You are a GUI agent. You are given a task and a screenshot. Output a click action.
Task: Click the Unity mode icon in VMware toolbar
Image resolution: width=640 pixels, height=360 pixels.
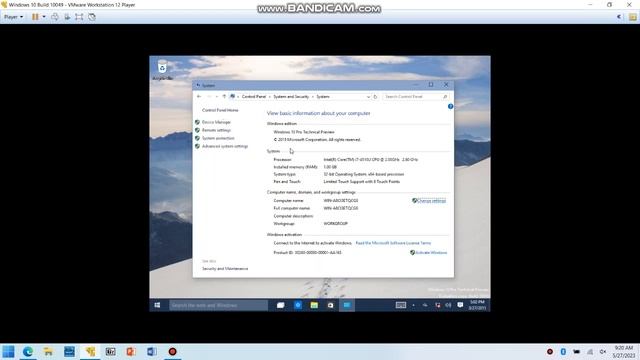pos(92,17)
